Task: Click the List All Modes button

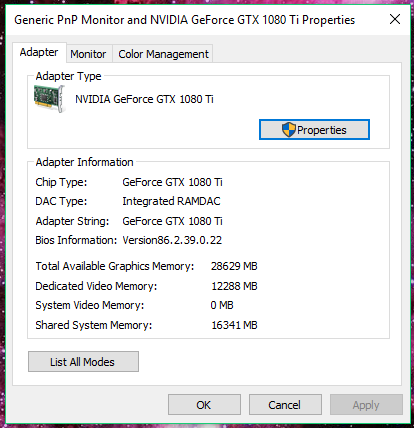Action: (x=83, y=362)
